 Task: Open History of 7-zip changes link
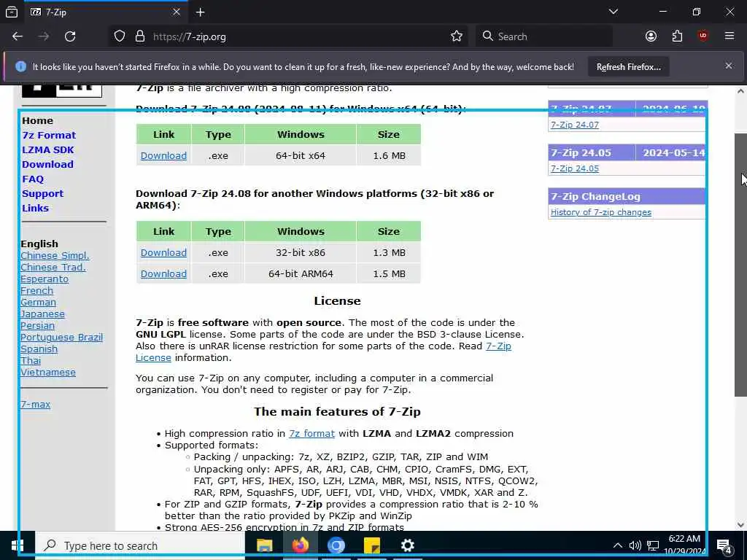(601, 212)
